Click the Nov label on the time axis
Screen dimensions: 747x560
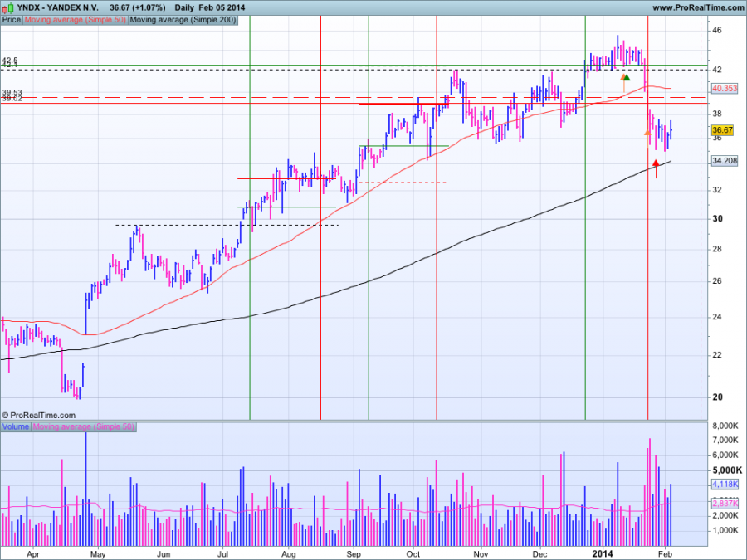click(481, 554)
